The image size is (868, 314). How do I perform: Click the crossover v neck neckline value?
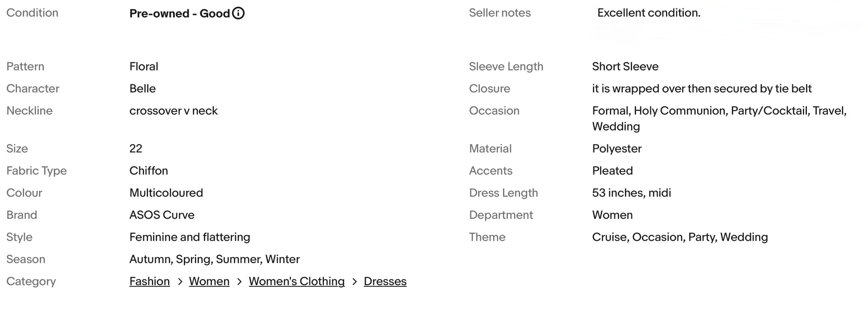click(173, 111)
